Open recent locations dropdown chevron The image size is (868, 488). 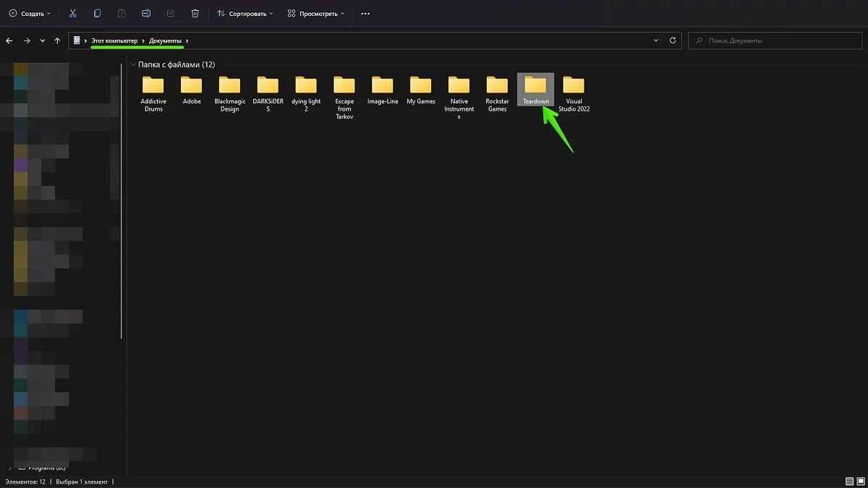(43, 40)
